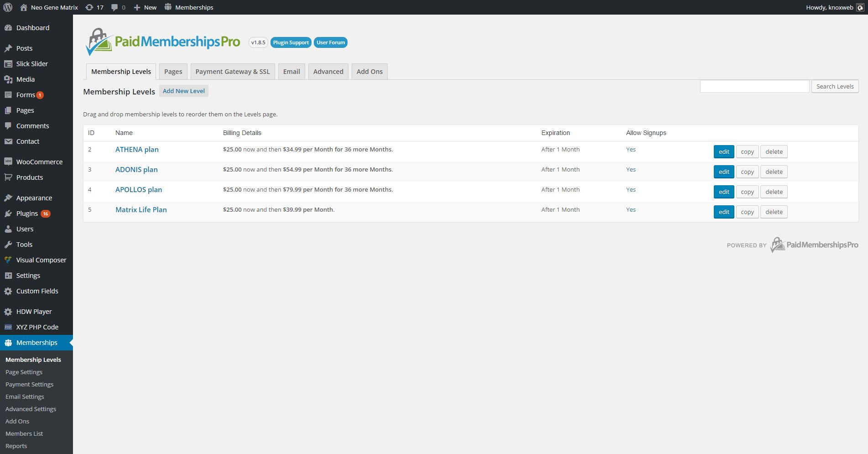Open the Payment Gateway & SSL tab

coord(233,72)
